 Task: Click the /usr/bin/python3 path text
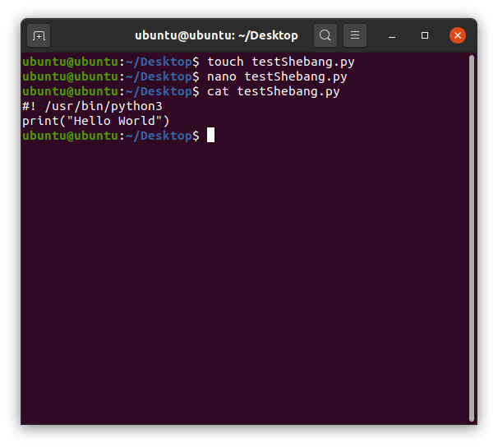coord(104,106)
